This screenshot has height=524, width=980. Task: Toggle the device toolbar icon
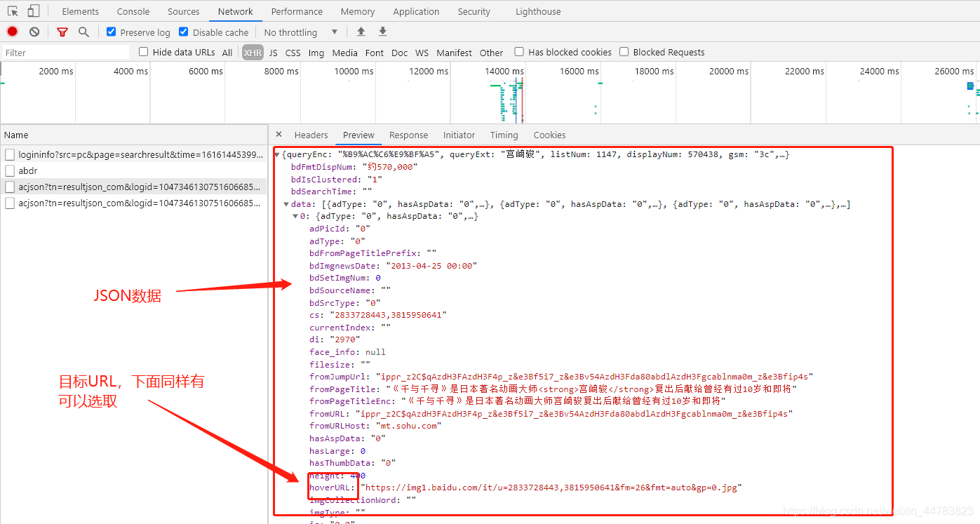(x=34, y=11)
